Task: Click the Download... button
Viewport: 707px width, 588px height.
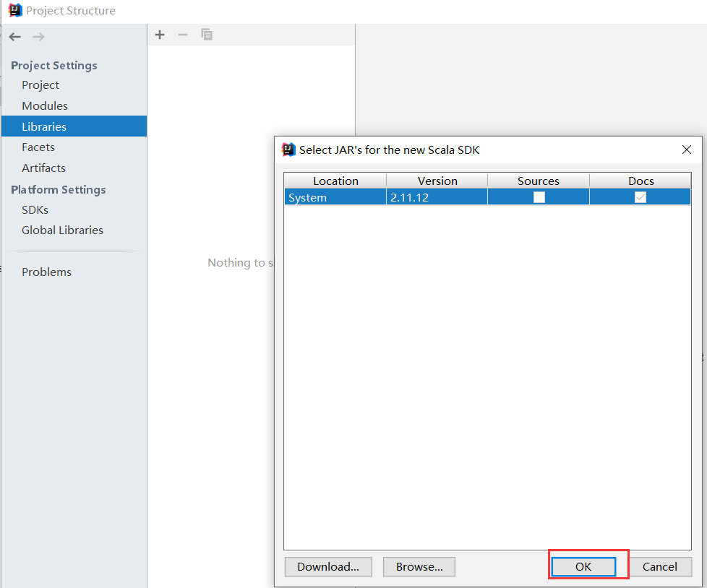Action: [x=328, y=567]
